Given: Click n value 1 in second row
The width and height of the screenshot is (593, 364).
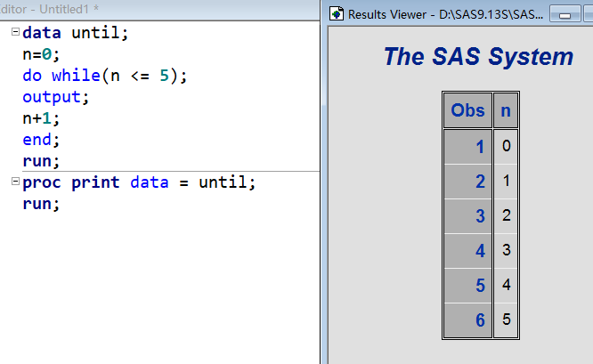Looking at the screenshot, I should pos(506,182).
